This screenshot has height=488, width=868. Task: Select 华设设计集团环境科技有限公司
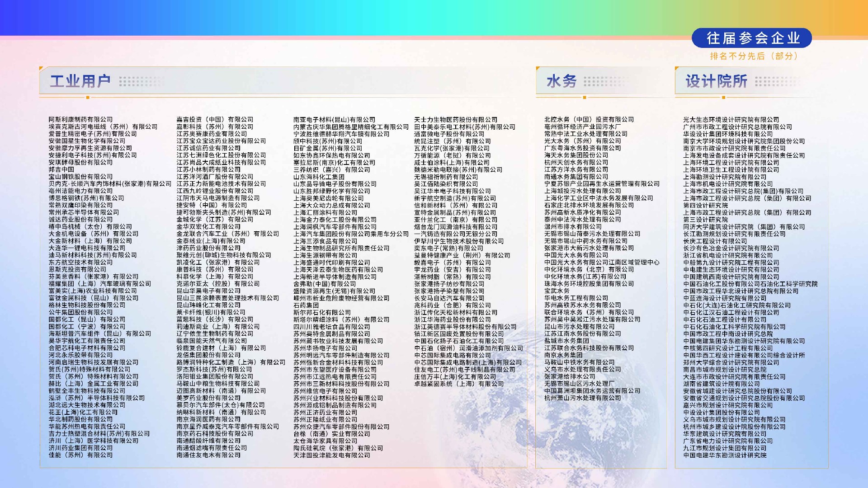[x=728, y=134]
